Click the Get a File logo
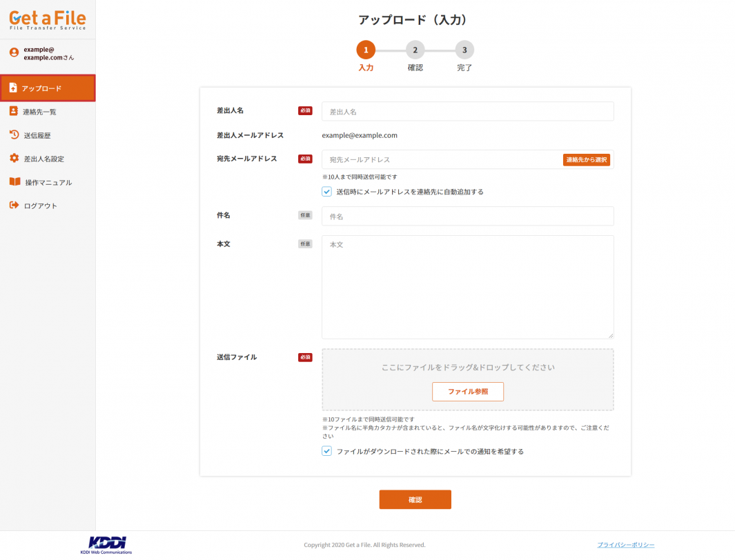735x560 pixels. (x=48, y=19)
